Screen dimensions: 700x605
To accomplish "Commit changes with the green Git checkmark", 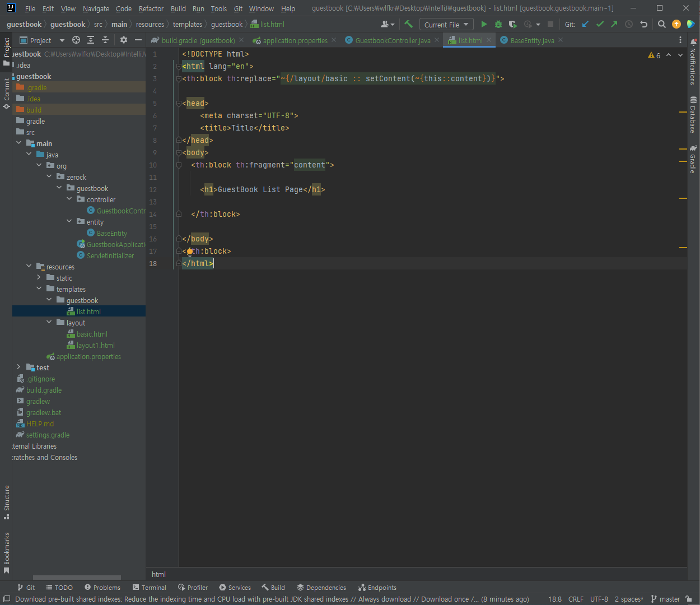I will tap(600, 24).
